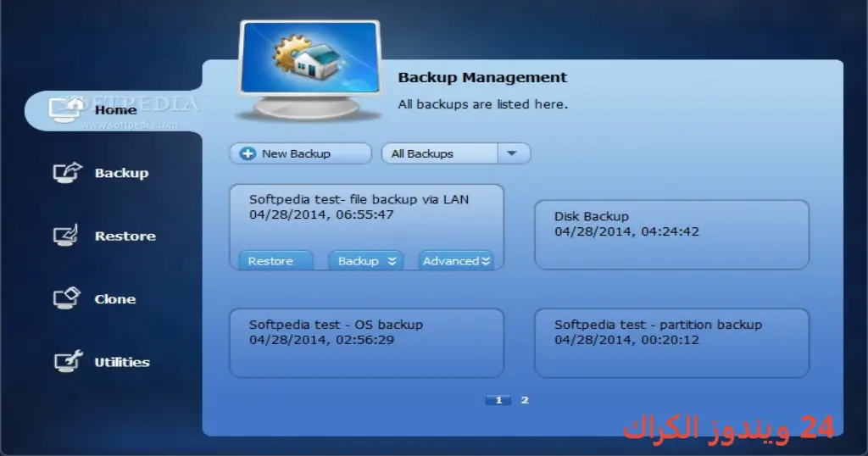Open the Utilities menu label in sidebar
Viewport: 868px width, 456px height.
pos(122,362)
